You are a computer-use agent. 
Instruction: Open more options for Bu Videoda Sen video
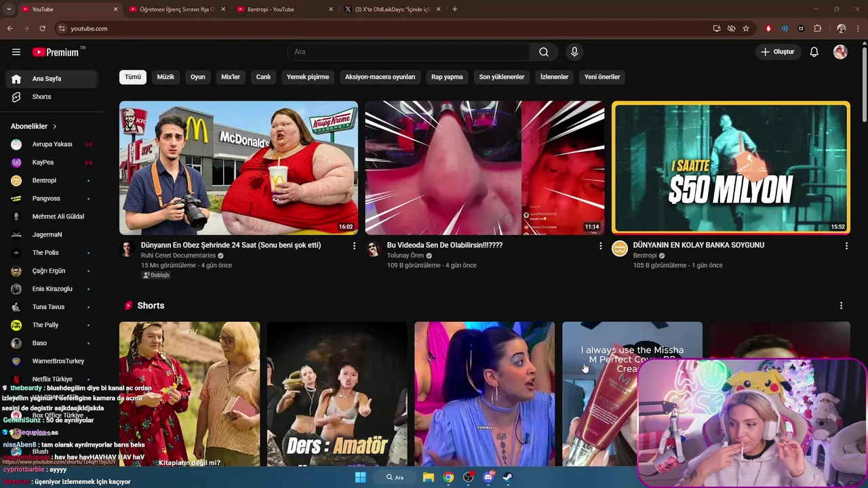point(600,246)
